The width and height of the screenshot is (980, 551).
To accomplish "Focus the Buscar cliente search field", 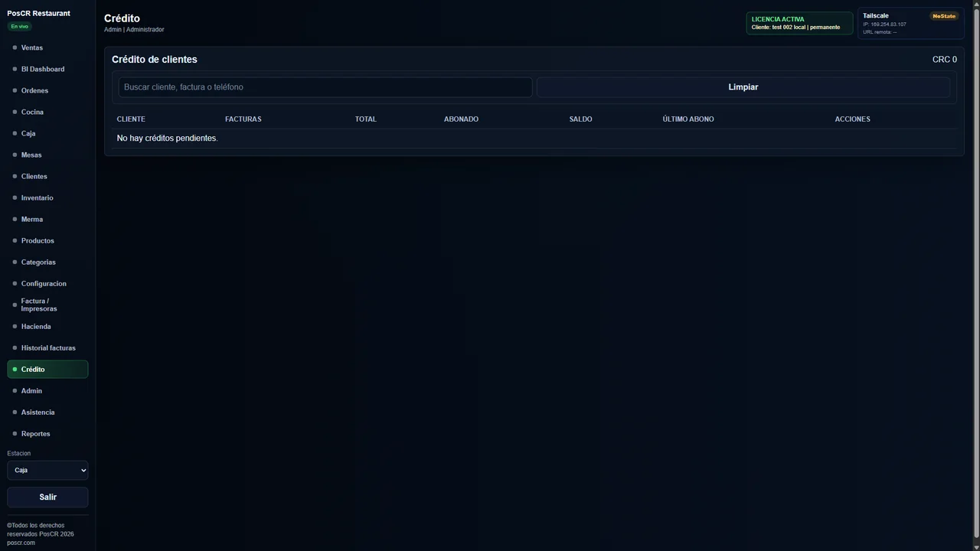I will 325,87.
